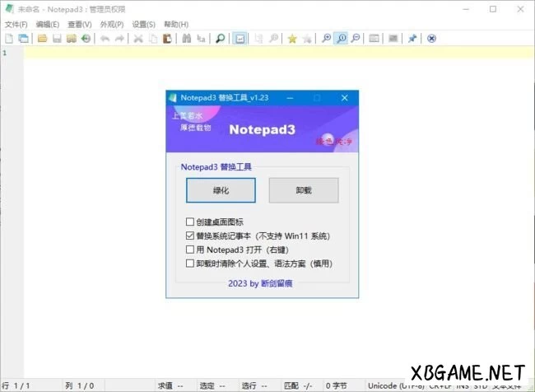Toggle the Word Wrap toolbar icon
The image size is (535, 392).
tap(240, 39)
